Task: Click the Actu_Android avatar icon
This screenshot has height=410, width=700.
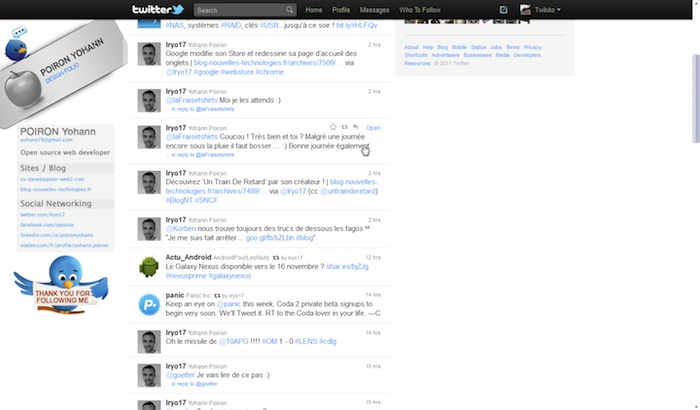Action: (148, 265)
